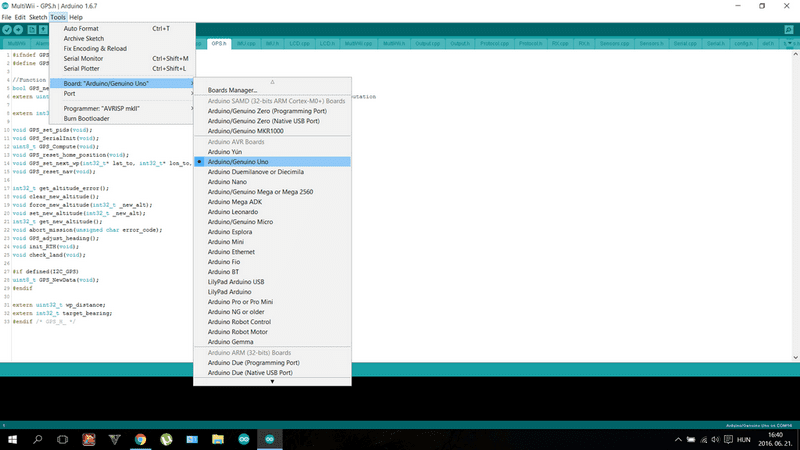Image resolution: width=800 pixels, height=450 pixels.
Task: Expand the Port submenu
Action: coord(122,93)
